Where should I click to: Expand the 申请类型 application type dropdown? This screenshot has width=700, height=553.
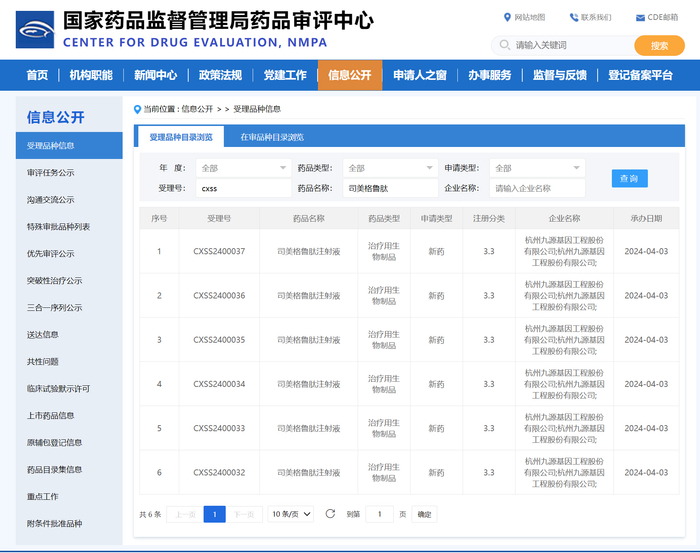point(537,168)
